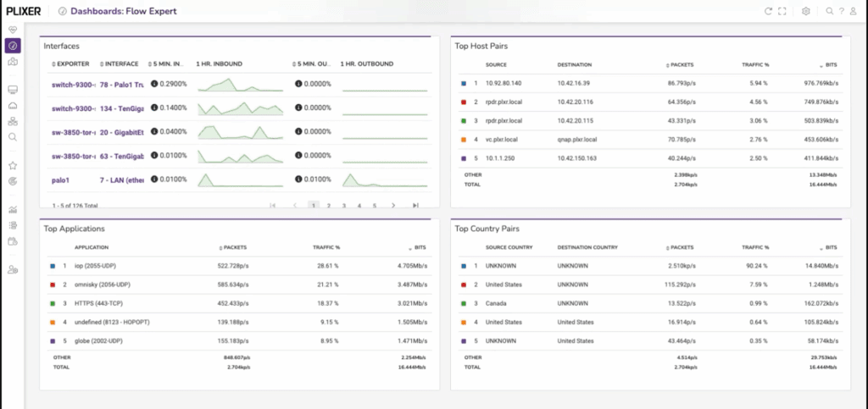868x409 pixels.
Task: Sort Top Host Pairs by Bits column
Action: [827, 64]
